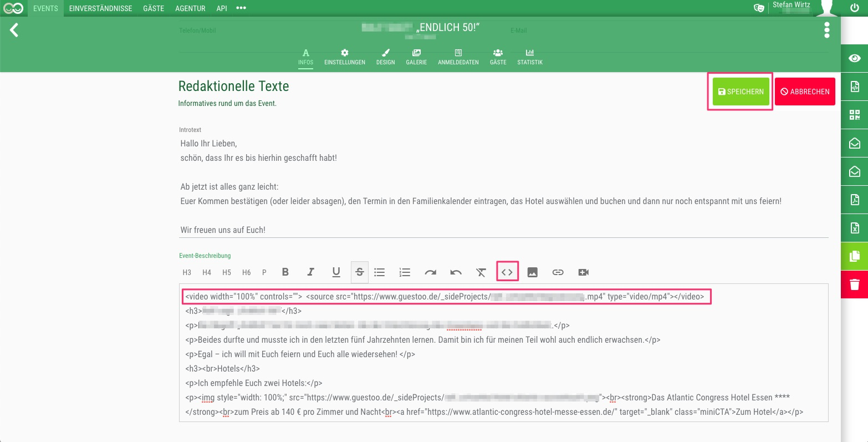Click the undo arrow in editor
Screen dimensions: 868x442
click(x=456, y=272)
